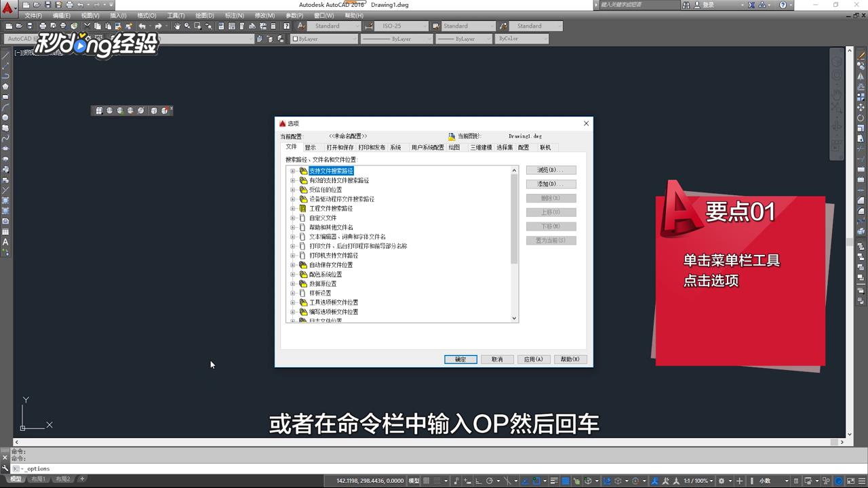Open the AutoCAD application menu button
The image size is (868, 488).
tap(8, 8)
